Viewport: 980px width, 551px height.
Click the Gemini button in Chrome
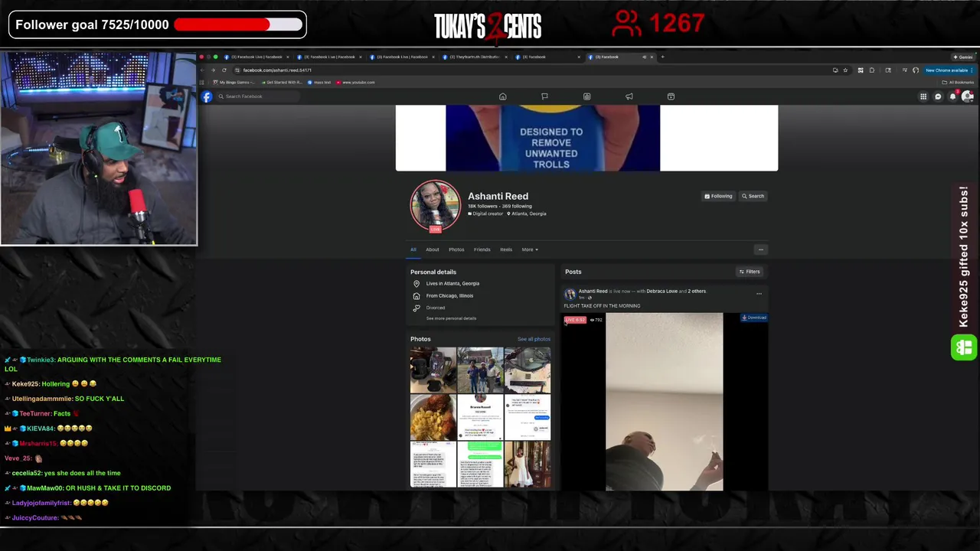963,57
